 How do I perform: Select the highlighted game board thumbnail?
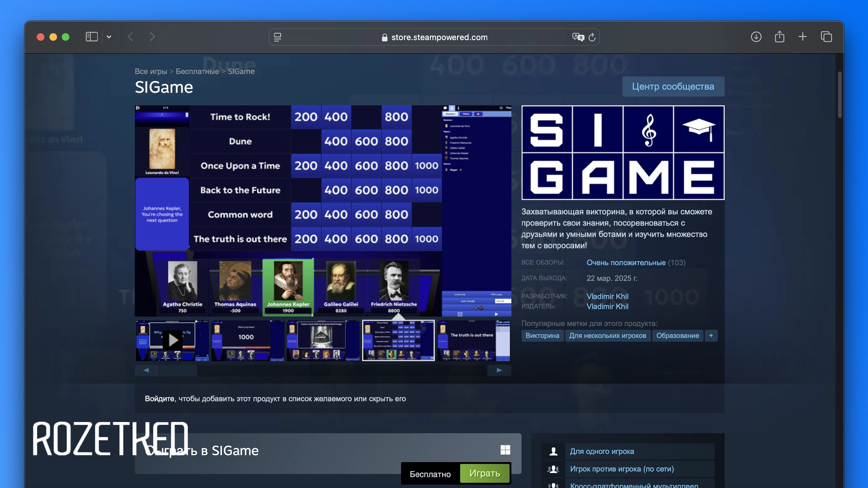(398, 341)
